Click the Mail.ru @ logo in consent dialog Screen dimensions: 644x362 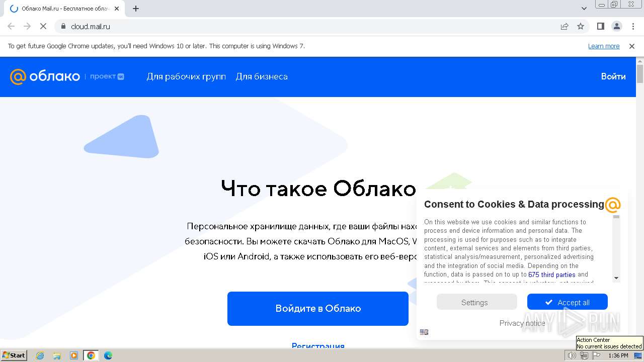[612, 205]
